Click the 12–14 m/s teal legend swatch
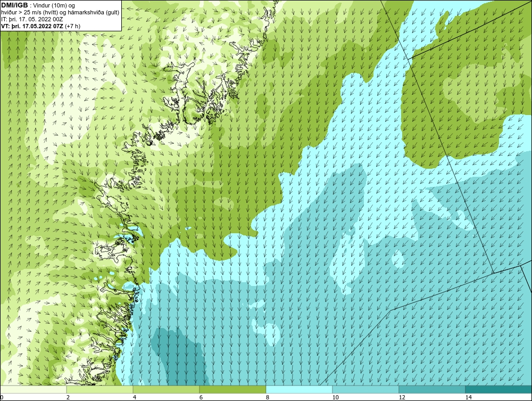532x401 pixels. [432, 389]
